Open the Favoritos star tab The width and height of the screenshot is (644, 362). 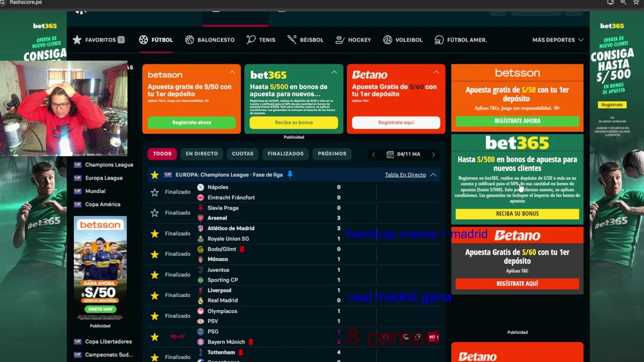tap(98, 40)
